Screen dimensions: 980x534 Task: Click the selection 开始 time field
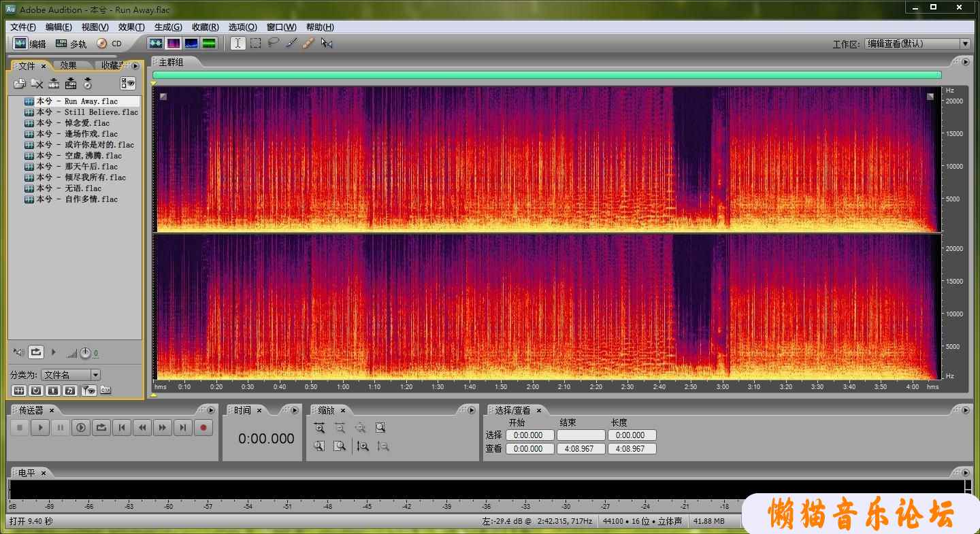click(x=529, y=435)
